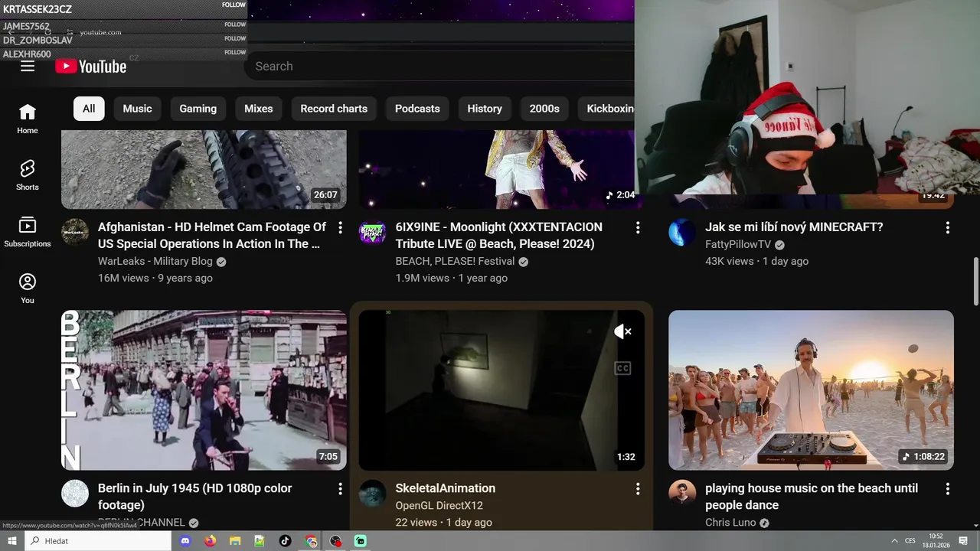Open WarLeaks channel avatar
980x551 pixels.
pyautogui.click(x=75, y=233)
